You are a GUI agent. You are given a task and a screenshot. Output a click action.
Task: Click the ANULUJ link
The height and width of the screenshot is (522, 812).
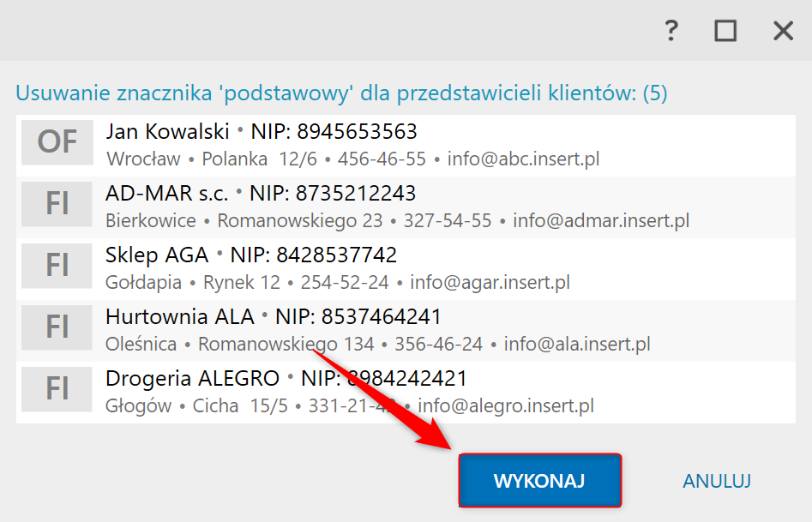coord(717,481)
